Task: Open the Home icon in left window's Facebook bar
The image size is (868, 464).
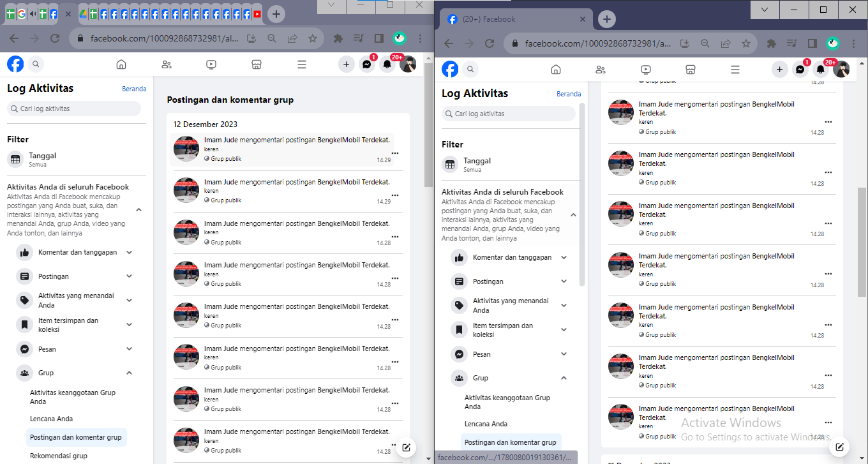Action: point(121,64)
